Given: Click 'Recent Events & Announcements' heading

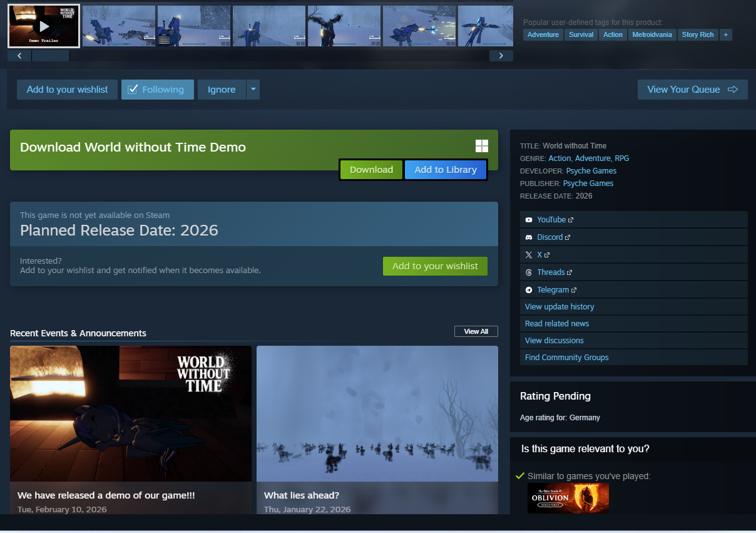Looking at the screenshot, I should (78, 333).
